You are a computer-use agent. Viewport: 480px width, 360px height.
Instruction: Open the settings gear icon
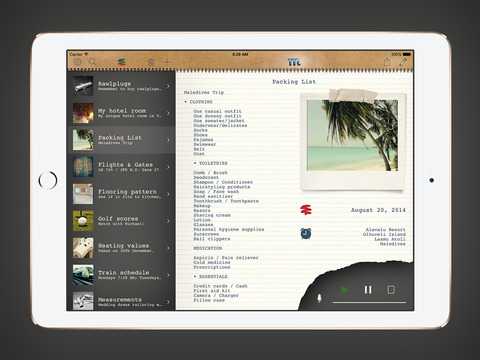(77, 62)
